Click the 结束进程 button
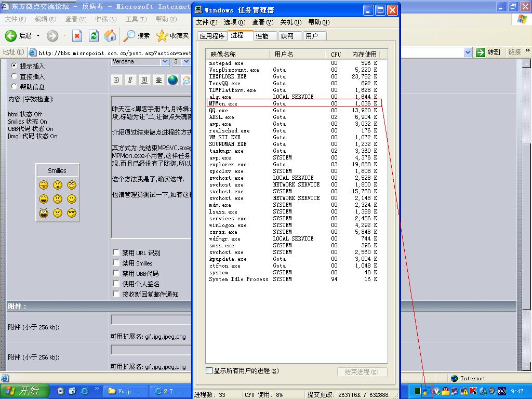Viewport: 532px width, 399px height. point(362,372)
